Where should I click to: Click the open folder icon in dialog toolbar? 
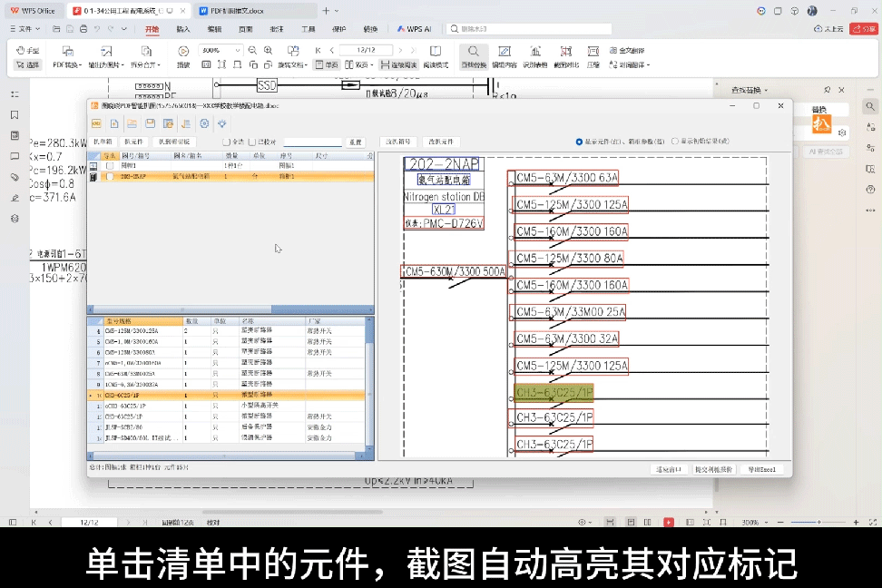pyautogui.click(x=132, y=123)
